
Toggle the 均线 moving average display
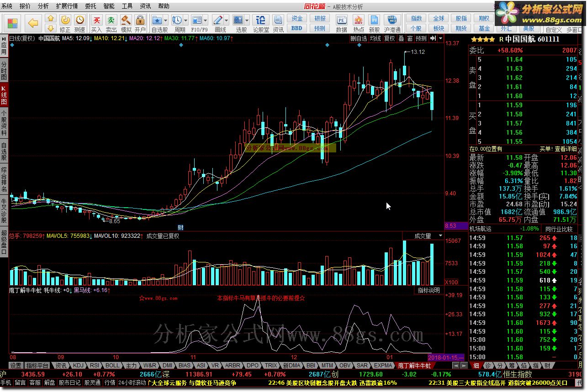click(x=375, y=38)
